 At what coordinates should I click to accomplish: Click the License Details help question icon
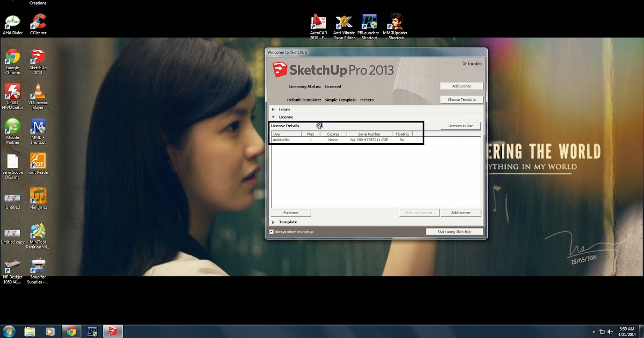pos(320,126)
